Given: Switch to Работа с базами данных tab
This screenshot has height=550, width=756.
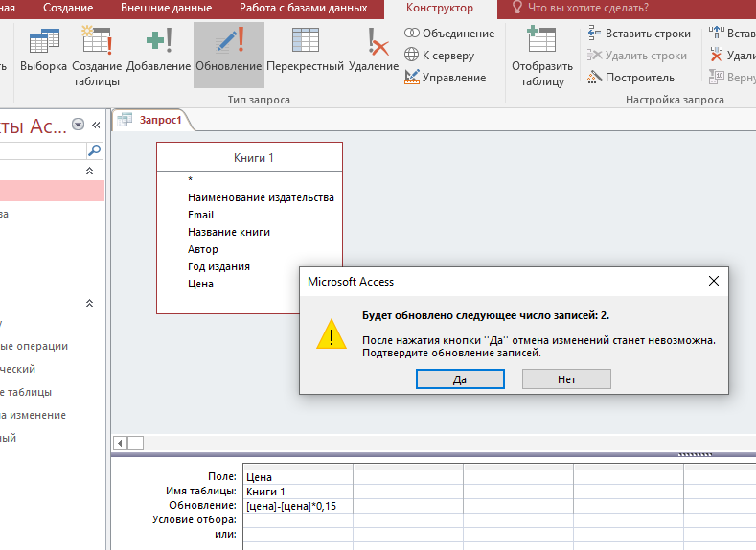Looking at the screenshot, I should click(x=304, y=8).
